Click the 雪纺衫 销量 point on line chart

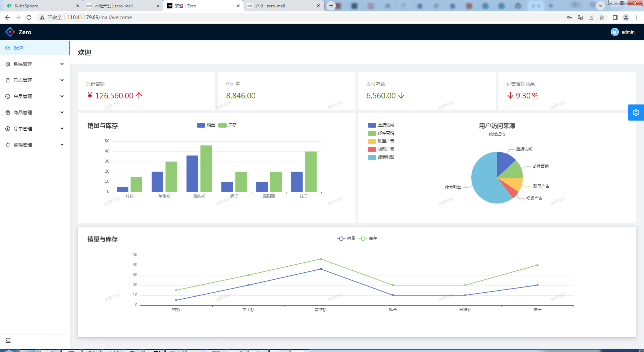[x=321, y=269]
